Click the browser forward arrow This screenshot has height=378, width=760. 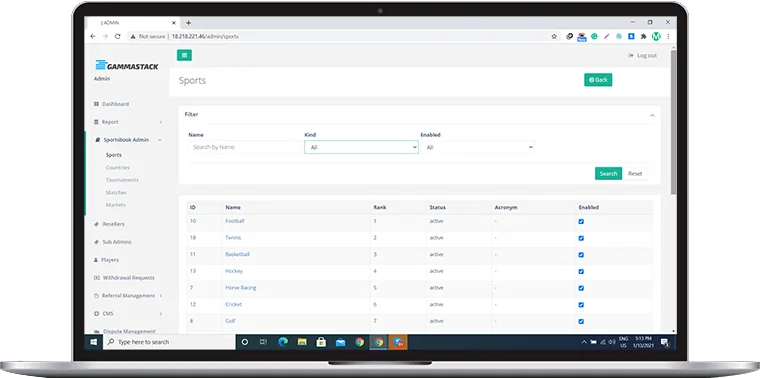point(105,36)
